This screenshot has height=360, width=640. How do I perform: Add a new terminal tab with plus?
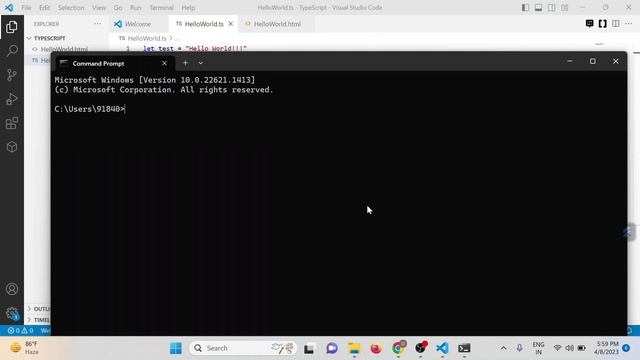(185, 63)
